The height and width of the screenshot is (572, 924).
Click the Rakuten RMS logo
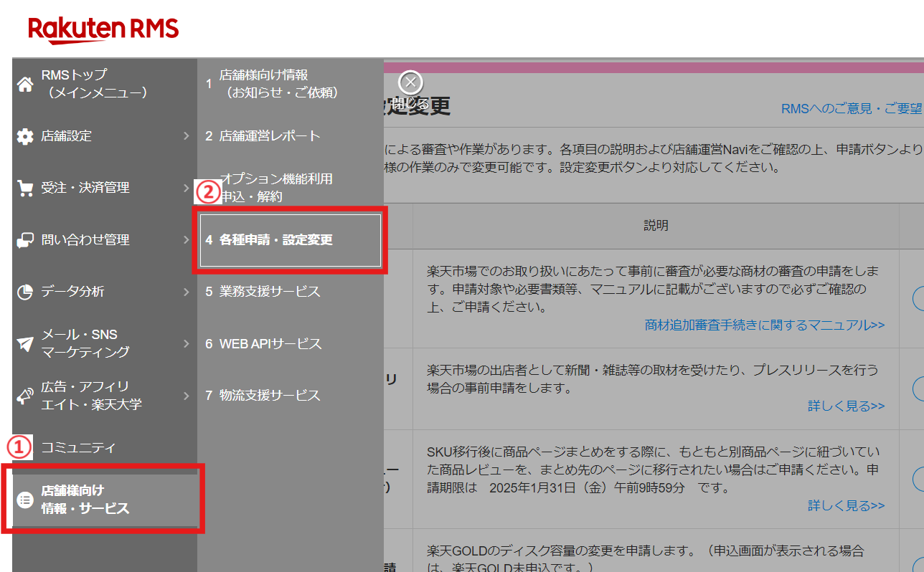[103, 31]
